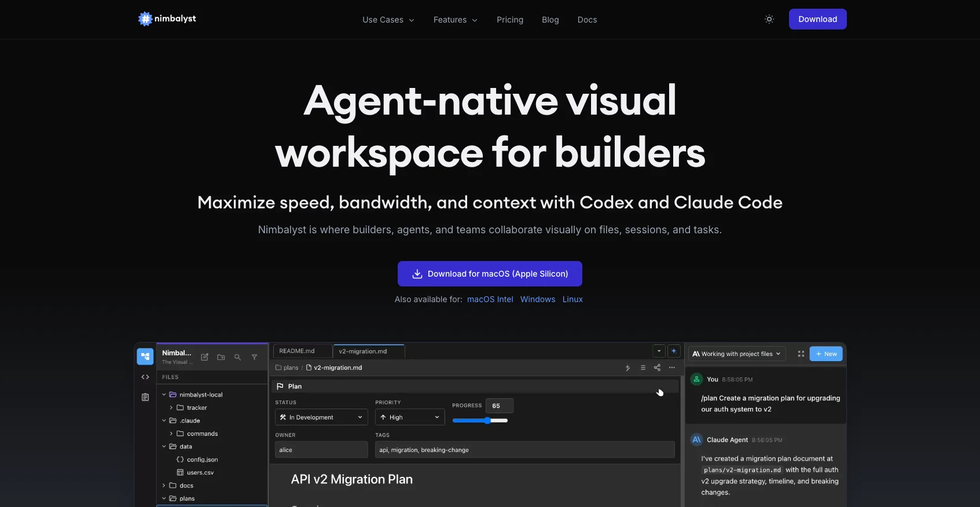The image size is (980, 507).
Task: Go to the Blog page
Action: click(x=550, y=20)
